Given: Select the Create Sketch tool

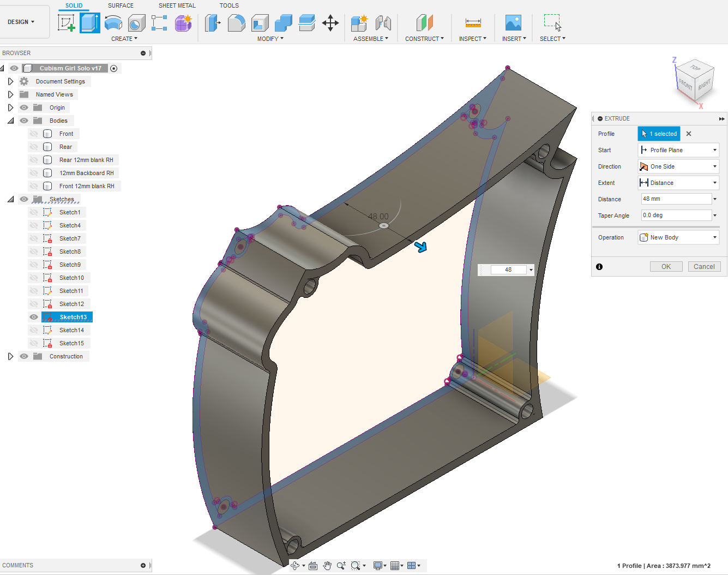Looking at the screenshot, I should [67, 23].
